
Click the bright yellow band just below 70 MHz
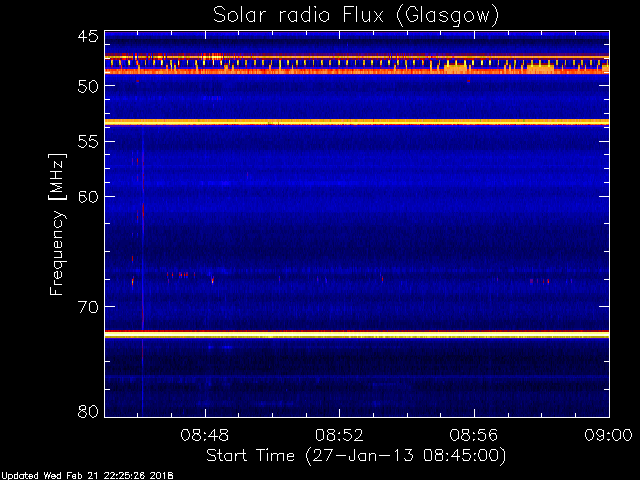click(x=357, y=335)
